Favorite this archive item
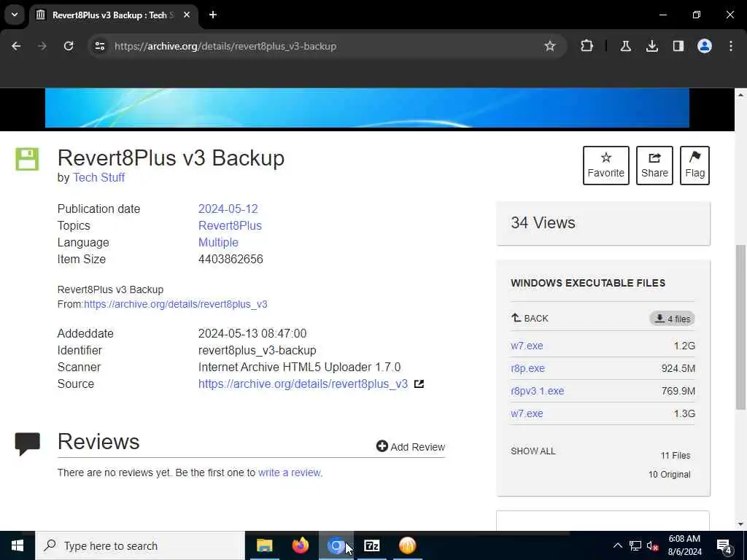This screenshot has width=747, height=560. (x=606, y=166)
